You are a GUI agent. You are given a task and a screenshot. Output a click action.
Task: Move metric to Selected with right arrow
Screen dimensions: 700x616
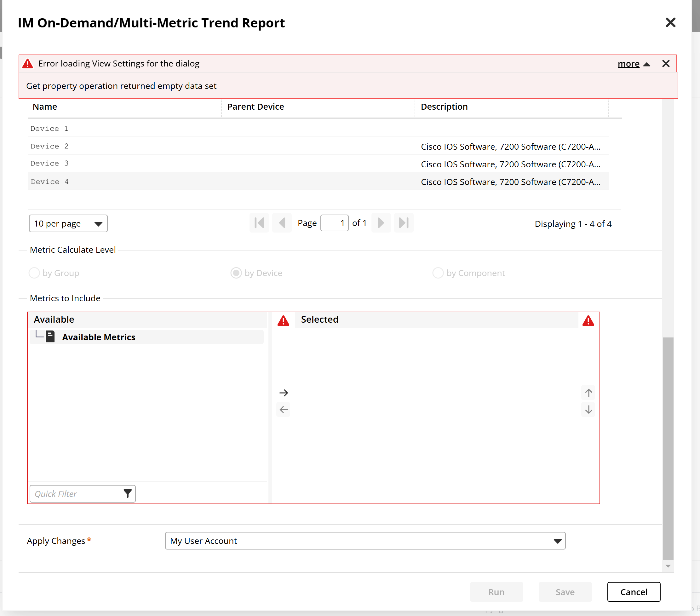pyautogui.click(x=284, y=393)
